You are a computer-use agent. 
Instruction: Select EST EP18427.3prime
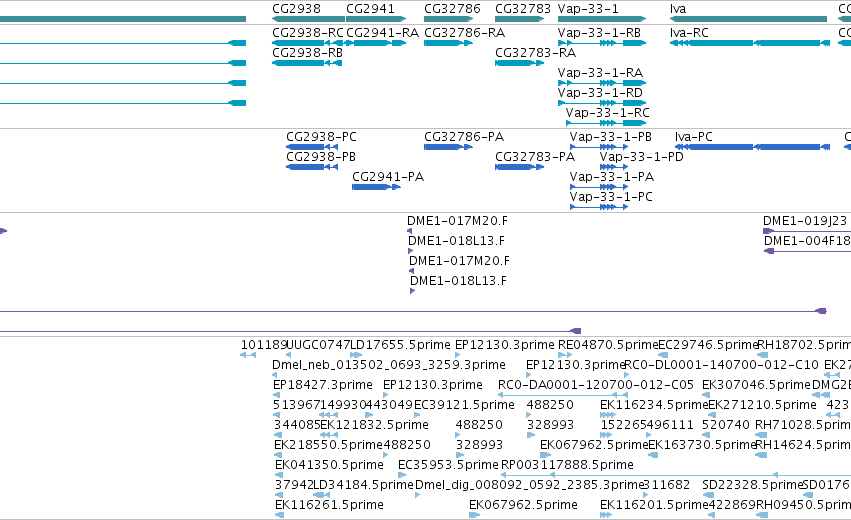click(322, 385)
